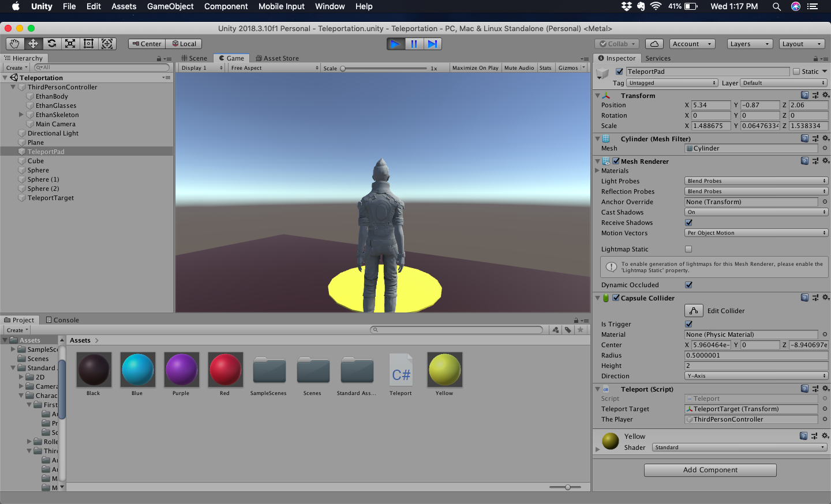The width and height of the screenshot is (831, 504).
Task: Open capsule Direction dropdown
Action: point(756,376)
